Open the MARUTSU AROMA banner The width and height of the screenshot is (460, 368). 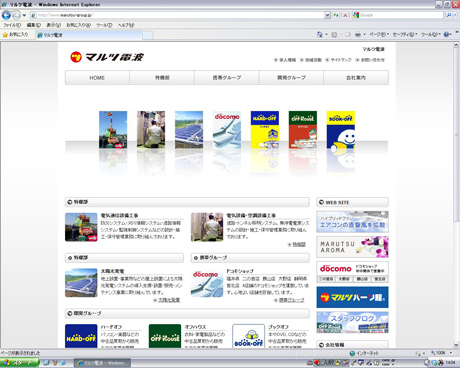coord(352,247)
